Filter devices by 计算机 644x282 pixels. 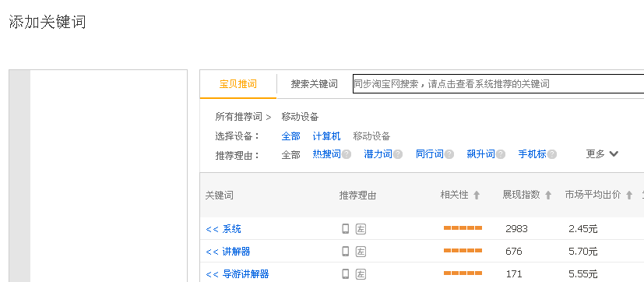tap(326, 136)
